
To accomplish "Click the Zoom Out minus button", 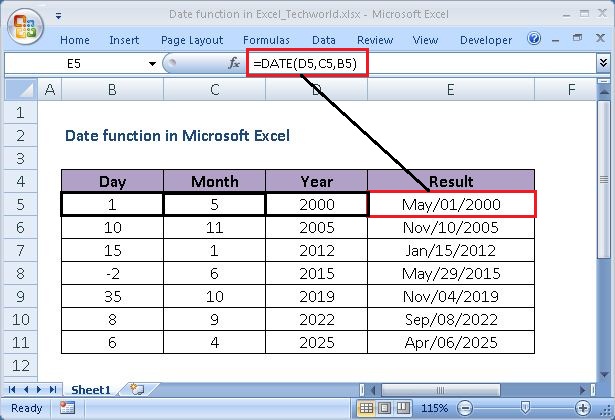I will pyautogui.click(x=465, y=408).
